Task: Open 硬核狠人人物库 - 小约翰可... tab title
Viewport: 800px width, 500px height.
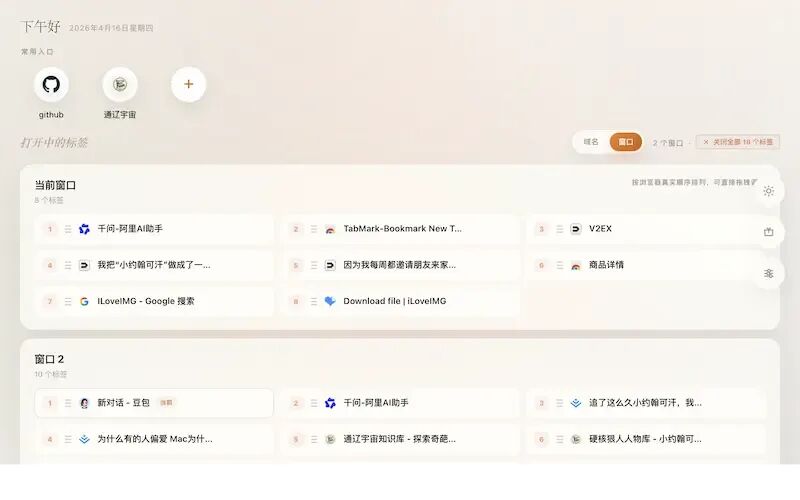Action: [x=645, y=439]
